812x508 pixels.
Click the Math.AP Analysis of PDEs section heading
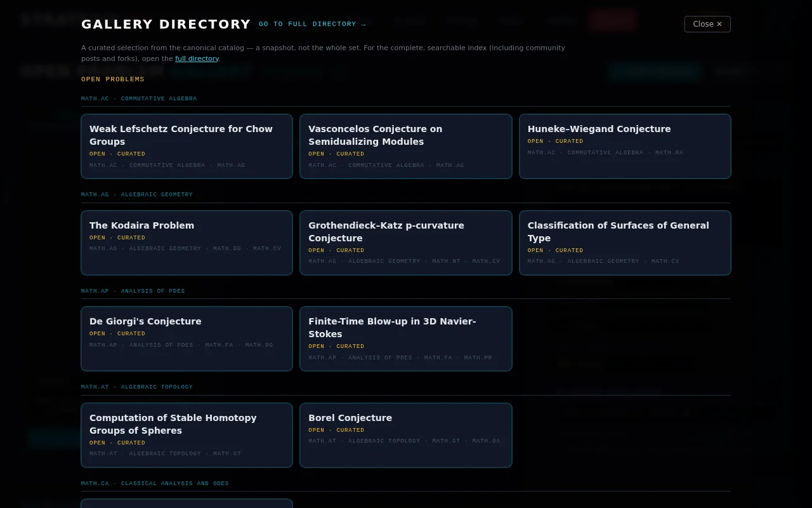(x=133, y=291)
